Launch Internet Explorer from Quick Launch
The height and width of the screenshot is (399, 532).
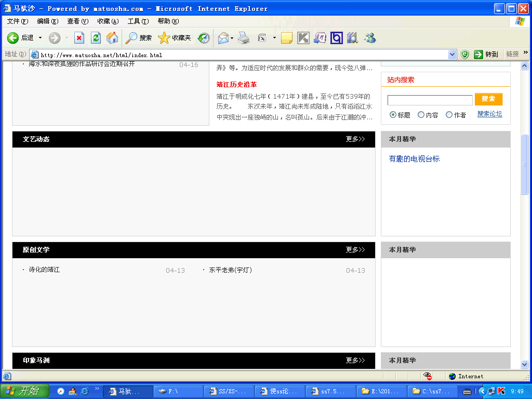tap(85, 391)
